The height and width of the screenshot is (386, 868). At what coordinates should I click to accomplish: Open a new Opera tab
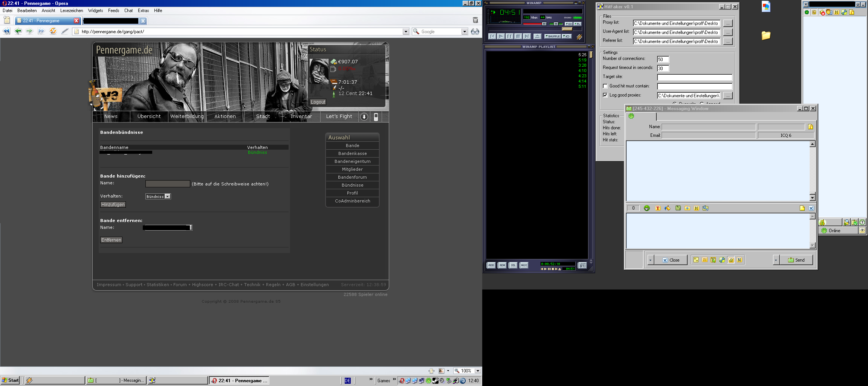(7, 20)
